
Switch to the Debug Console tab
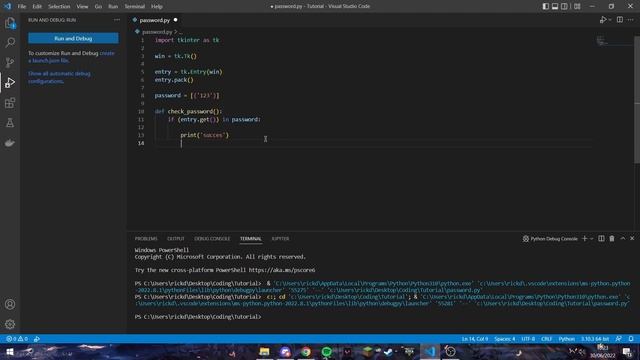pyautogui.click(x=212, y=238)
